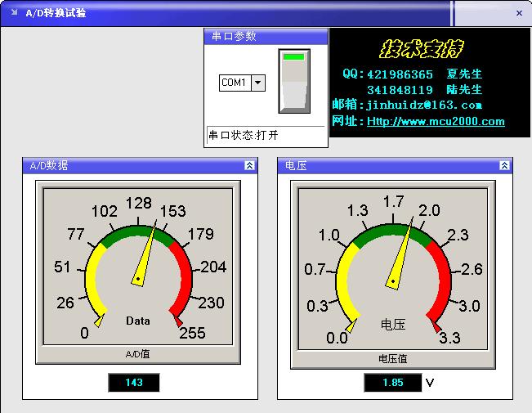Open the Http://www.mcu2000.com link
The width and height of the screenshot is (532, 413).
(x=436, y=121)
